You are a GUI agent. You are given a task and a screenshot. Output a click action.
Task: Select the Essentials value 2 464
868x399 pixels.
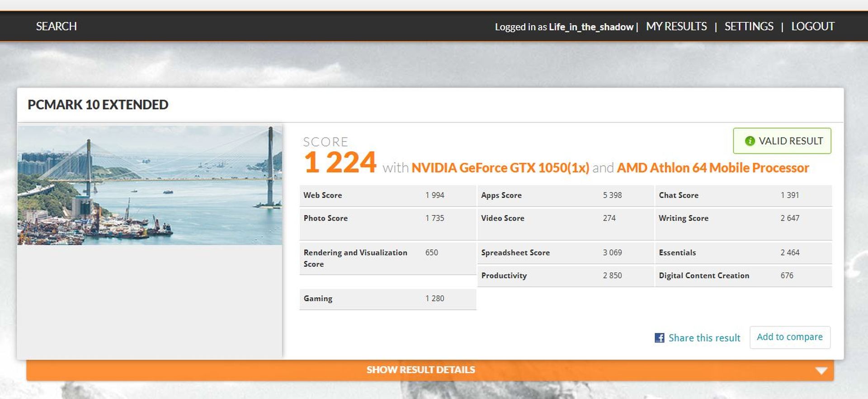790,252
